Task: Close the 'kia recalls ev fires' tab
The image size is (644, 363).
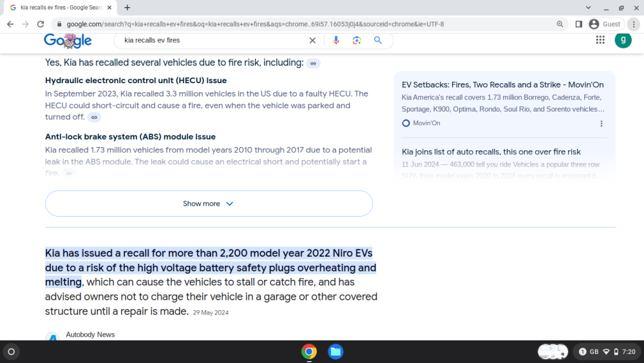Action: click(x=109, y=7)
